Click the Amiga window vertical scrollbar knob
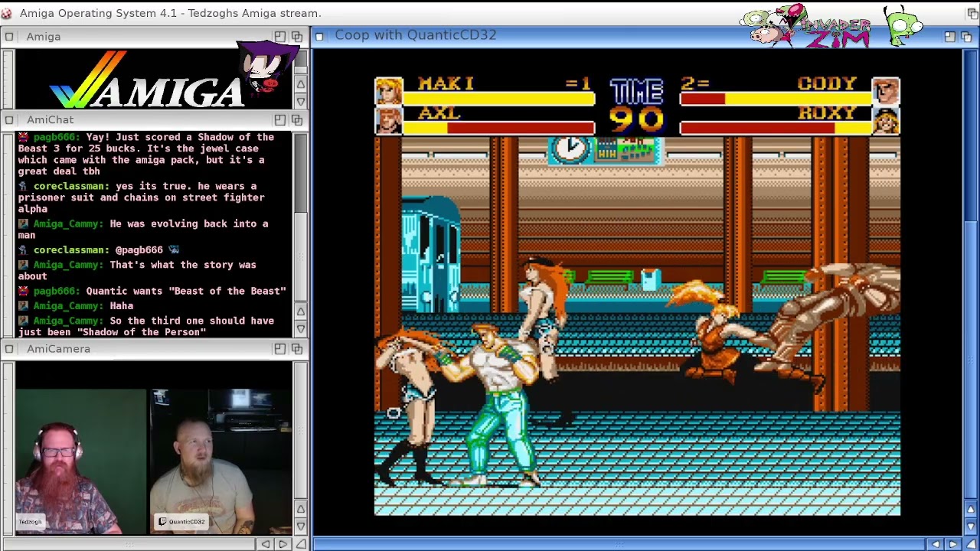980x551 pixels. [301, 64]
